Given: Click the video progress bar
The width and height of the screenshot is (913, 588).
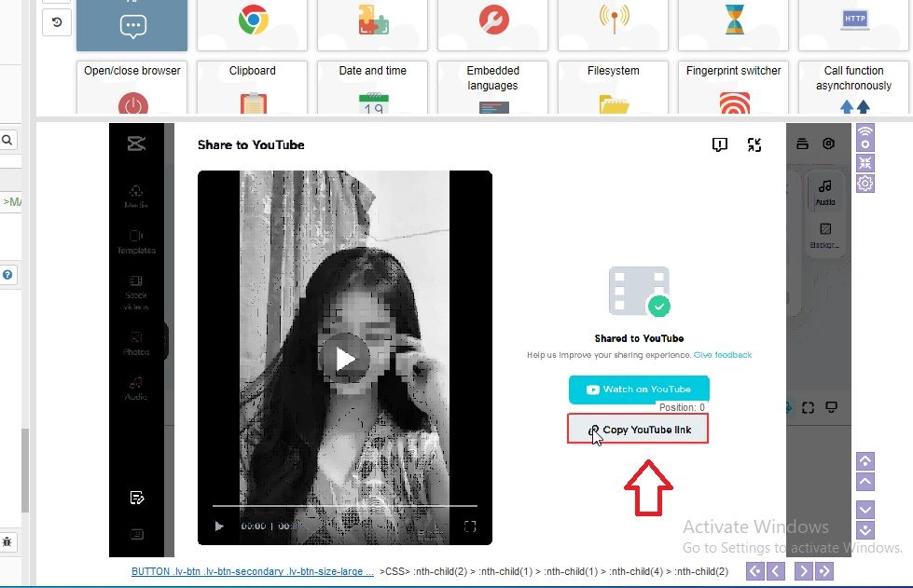Looking at the screenshot, I should pyautogui.click(x=344, y=506).
